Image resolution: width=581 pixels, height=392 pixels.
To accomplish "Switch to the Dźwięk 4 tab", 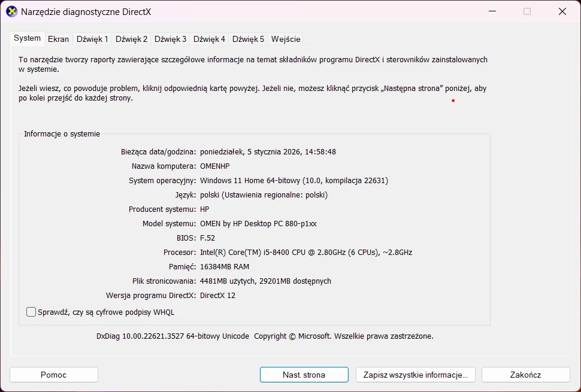I will (x=209, y=39).
